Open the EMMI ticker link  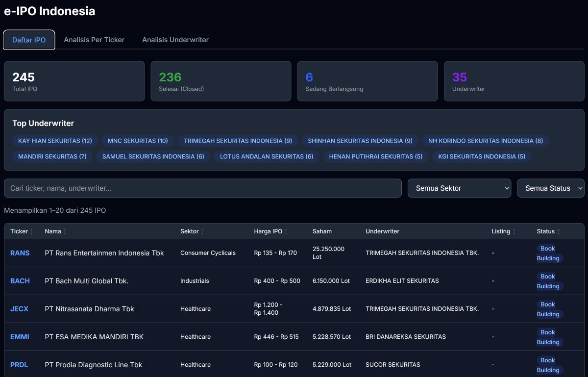tap(20, 337)
